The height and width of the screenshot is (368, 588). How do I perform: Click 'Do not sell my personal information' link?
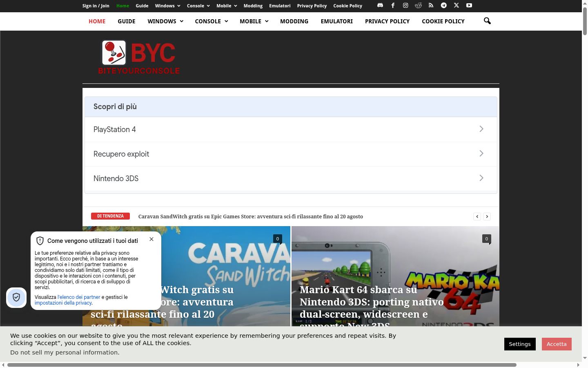[x=65, y=352]
